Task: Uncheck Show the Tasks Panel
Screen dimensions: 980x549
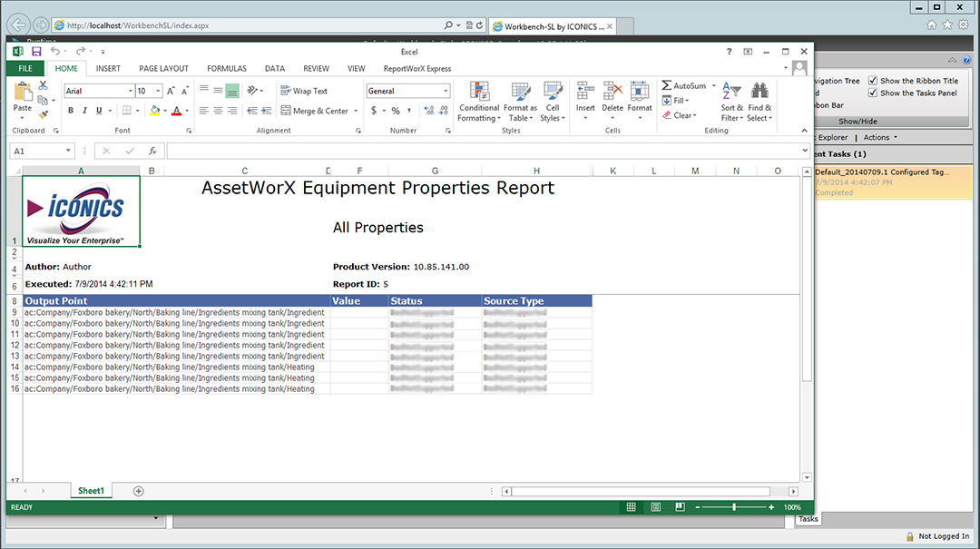Action: [873, 93]
